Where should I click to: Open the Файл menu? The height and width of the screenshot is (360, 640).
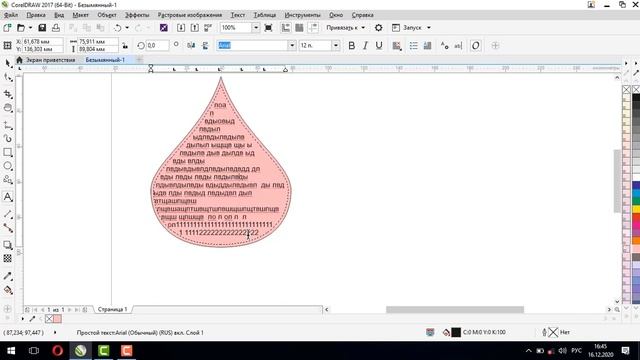pyautogui.click(x=11, y=15)
